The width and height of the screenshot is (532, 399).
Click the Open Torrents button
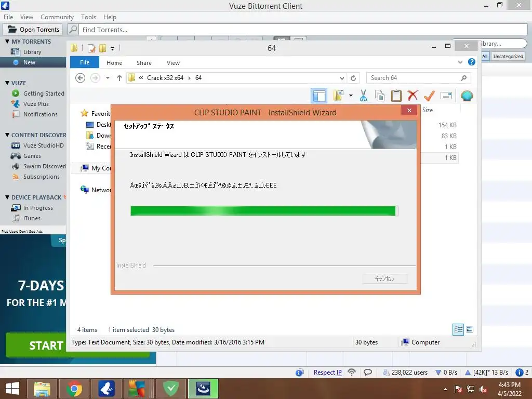(x=33, y=30)
